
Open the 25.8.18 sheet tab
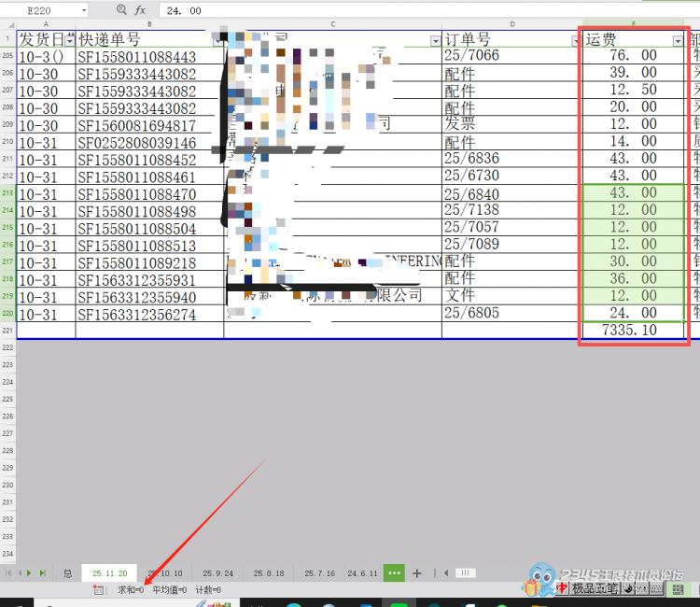[267, 572]
